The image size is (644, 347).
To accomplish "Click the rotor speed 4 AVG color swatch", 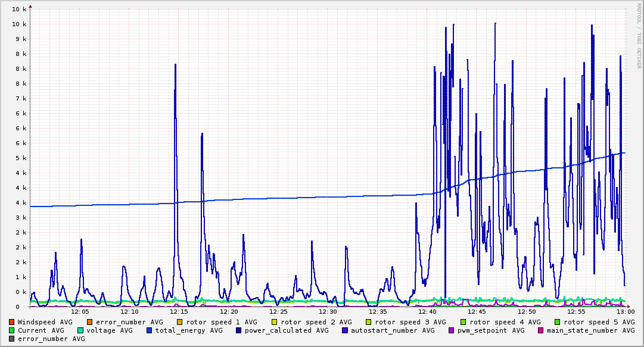I will coord(463,323).
